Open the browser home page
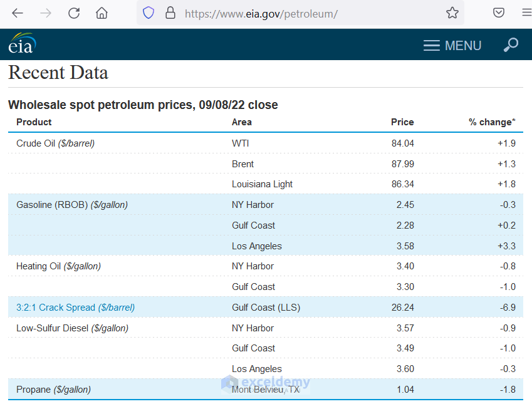This screenshot has height=404, width=532. point(102,12)
